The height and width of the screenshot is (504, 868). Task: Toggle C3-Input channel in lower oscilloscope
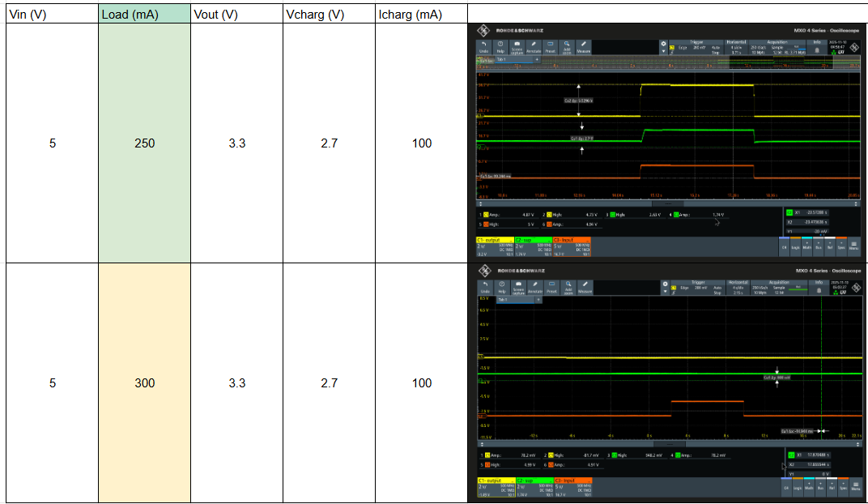pos(573,487)
